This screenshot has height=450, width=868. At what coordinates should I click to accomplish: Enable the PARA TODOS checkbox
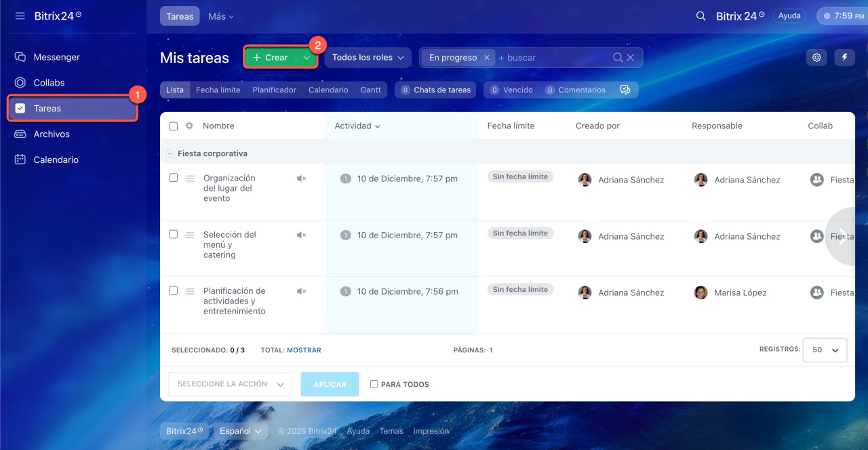(374, 384)
